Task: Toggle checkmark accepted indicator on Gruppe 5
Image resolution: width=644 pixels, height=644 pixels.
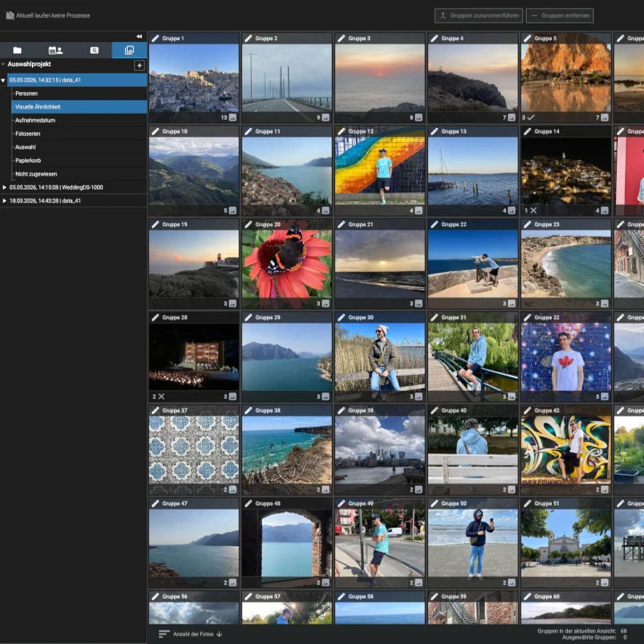Action: click(x=531, y=118)
